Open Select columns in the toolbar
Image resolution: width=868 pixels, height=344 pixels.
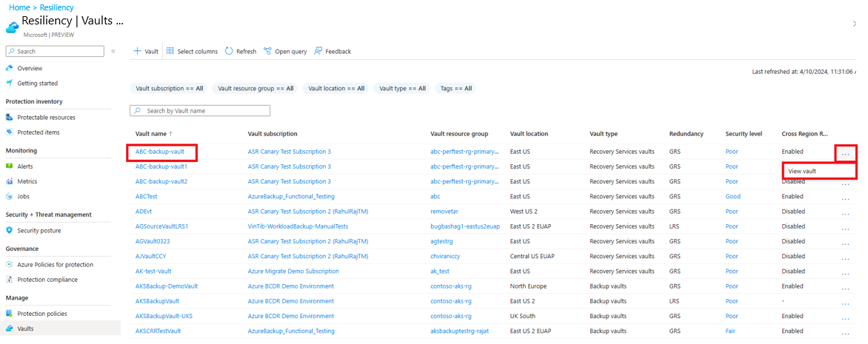click(192, 51)
